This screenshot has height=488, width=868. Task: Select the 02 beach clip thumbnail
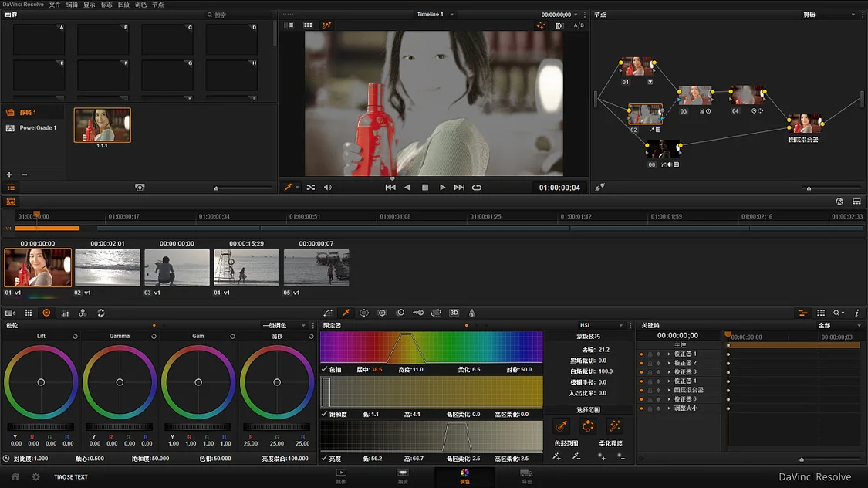107,268
